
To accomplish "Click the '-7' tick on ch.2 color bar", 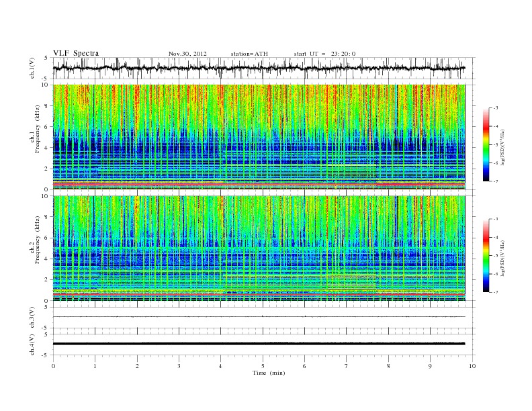I will [496, 292].
